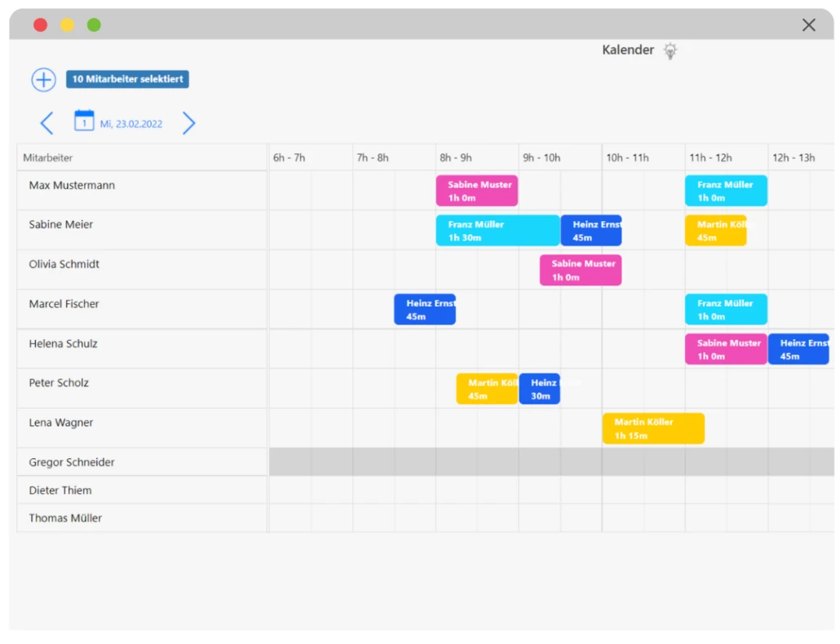Open Helena Schulz's Heinz Ernst 45m appointment
This screenshot has height=644, width=840.
798,349
